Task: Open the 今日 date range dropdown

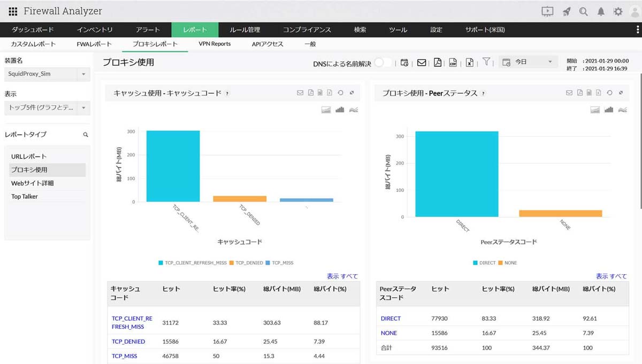Action: click(x=528, y=61)
